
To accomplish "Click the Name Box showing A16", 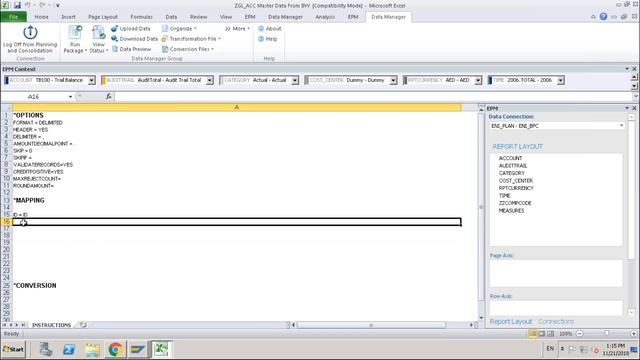I will point(35,97).
